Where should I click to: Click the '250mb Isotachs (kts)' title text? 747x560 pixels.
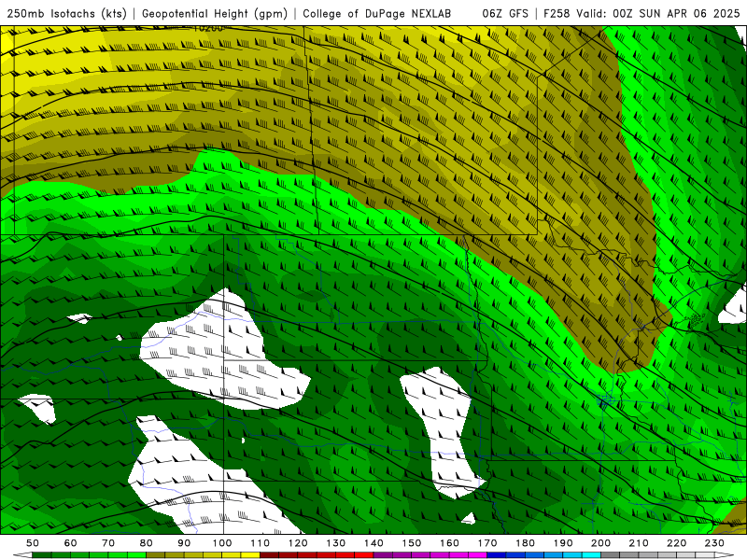coord(67,14)
